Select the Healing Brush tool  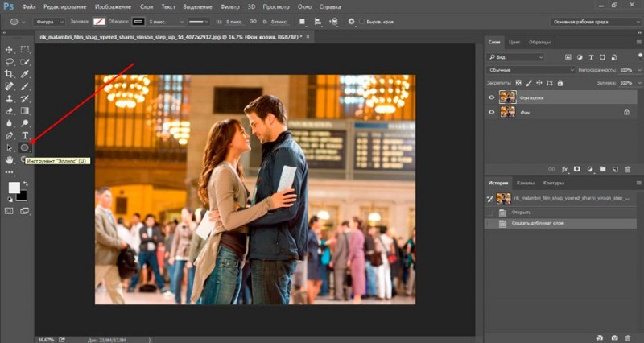tap(9, 87)
